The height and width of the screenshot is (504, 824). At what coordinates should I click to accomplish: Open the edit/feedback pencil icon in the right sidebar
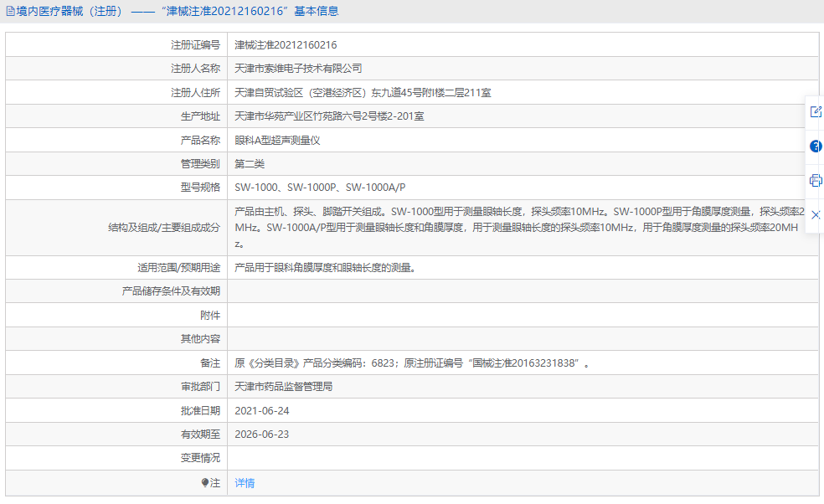click(816, 111)
